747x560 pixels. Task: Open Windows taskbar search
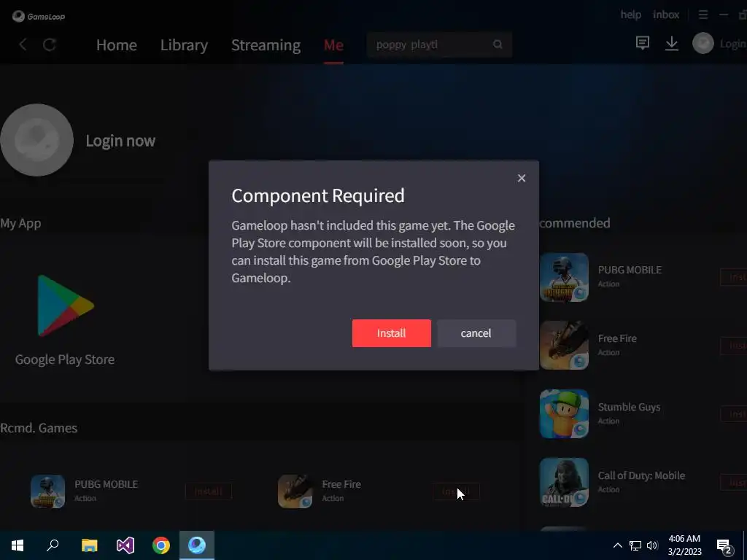tap(53, 545)
